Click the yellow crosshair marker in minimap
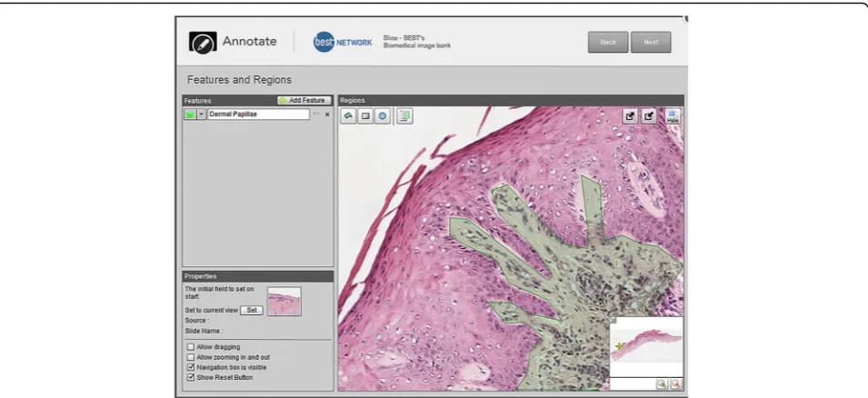This screenshot has width=868, height=398. (620, 346)
